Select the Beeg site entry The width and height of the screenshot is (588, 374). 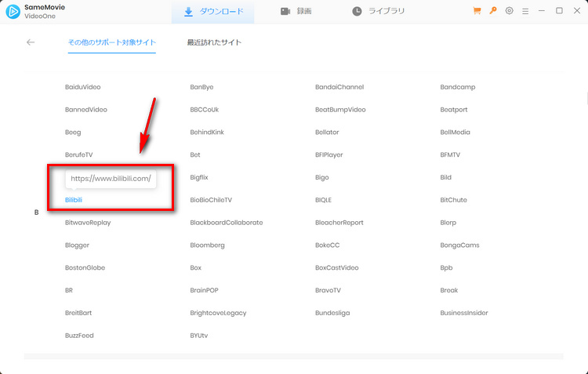pyautogui.click(x=73, y=133)
